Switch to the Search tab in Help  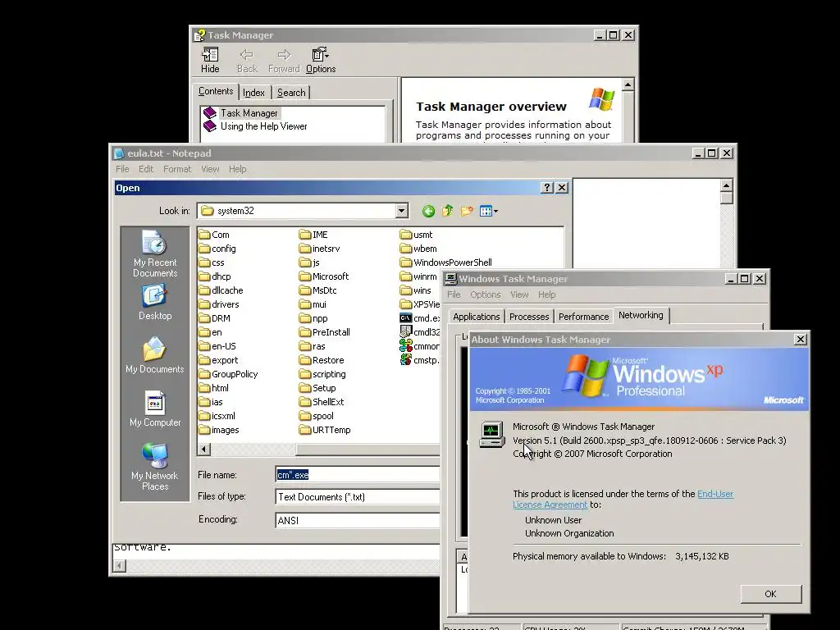(291, 93)
